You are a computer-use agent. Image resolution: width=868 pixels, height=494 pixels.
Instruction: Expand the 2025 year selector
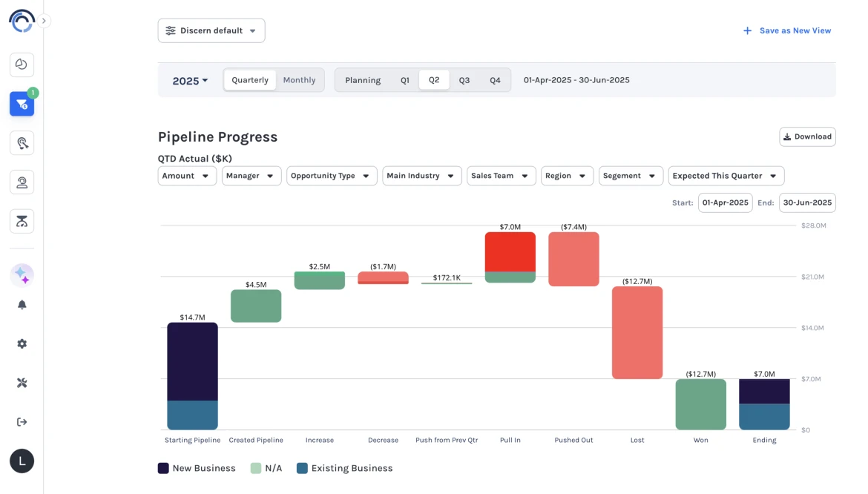[x=190, y=81]
